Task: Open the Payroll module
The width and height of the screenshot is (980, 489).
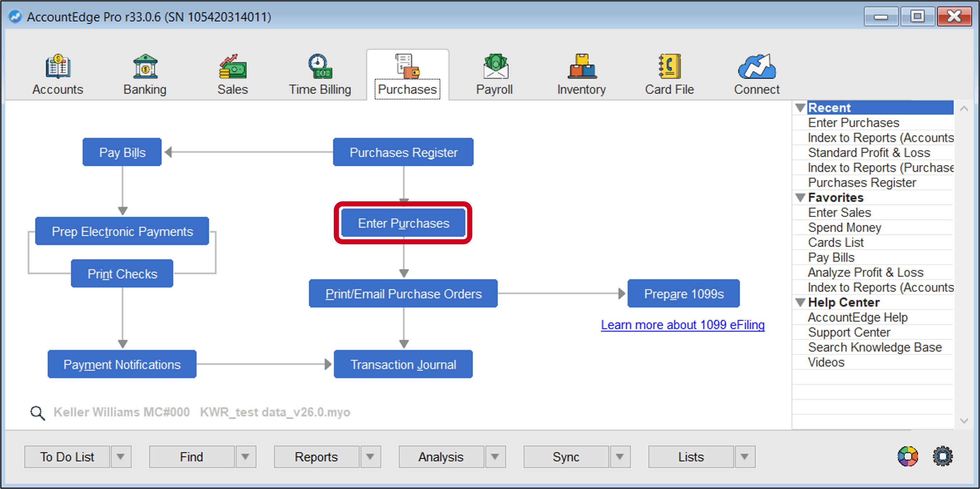Action: (x=495, y=74)
